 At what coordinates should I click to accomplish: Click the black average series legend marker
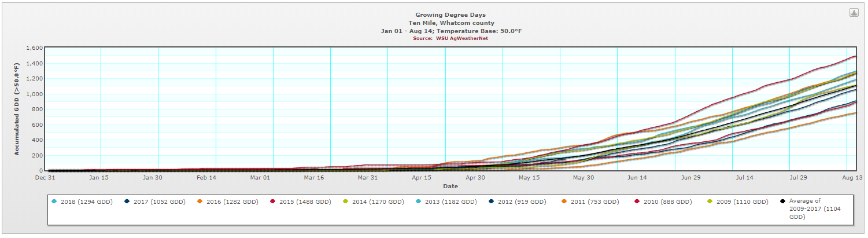[x=782, y=202]
